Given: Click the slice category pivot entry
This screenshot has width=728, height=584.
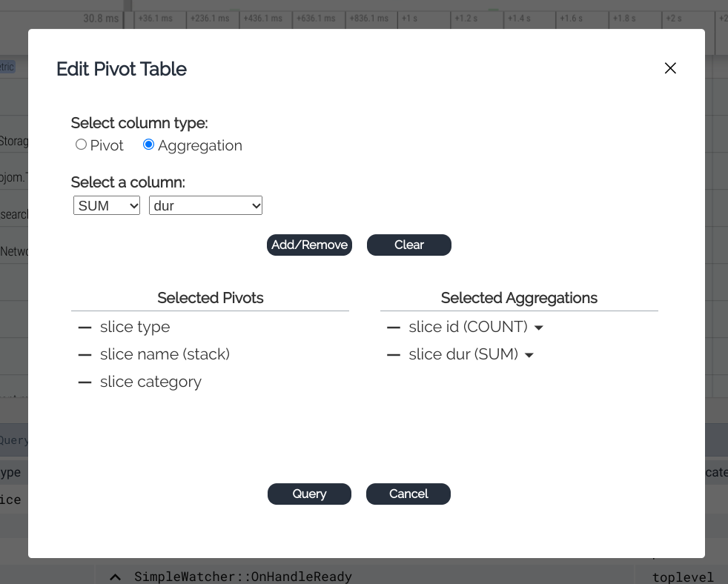Looking at the screenshot, I should [150, 382].
